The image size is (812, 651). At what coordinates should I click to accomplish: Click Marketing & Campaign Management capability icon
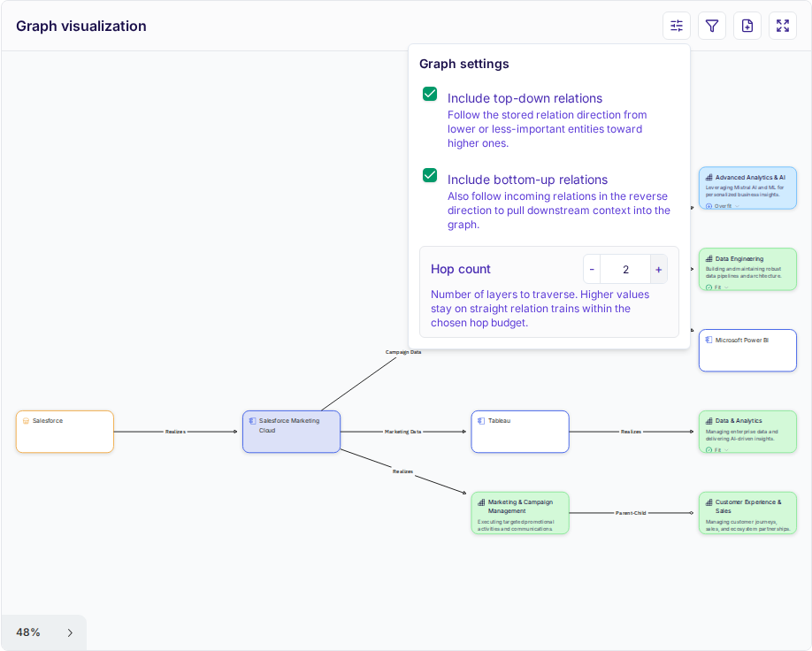click(481, 502)
